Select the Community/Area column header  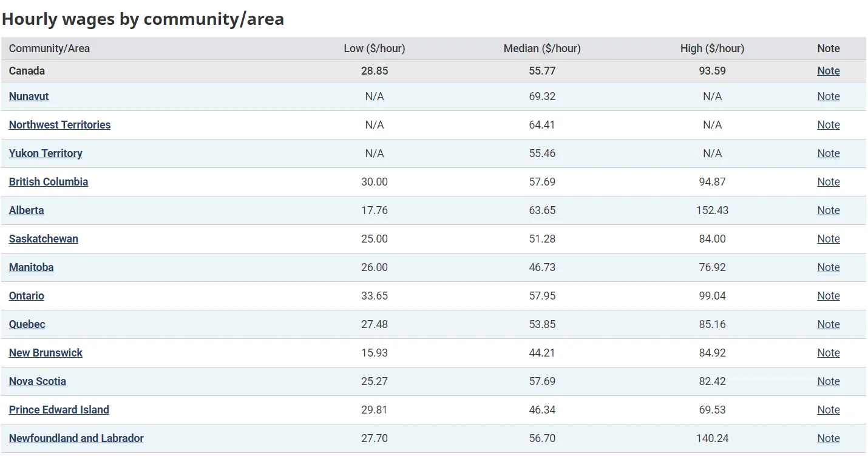49,49
